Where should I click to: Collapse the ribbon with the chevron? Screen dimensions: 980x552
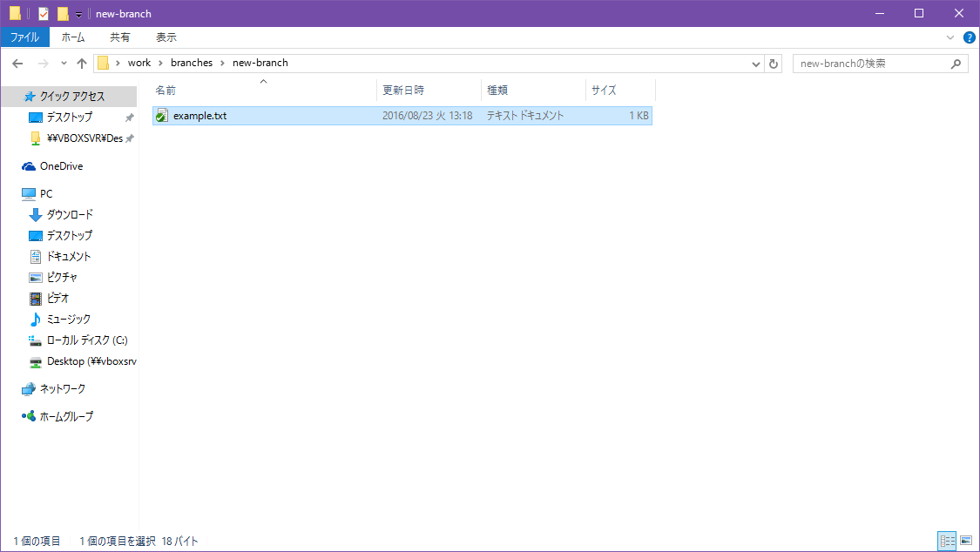click(951, 37)
